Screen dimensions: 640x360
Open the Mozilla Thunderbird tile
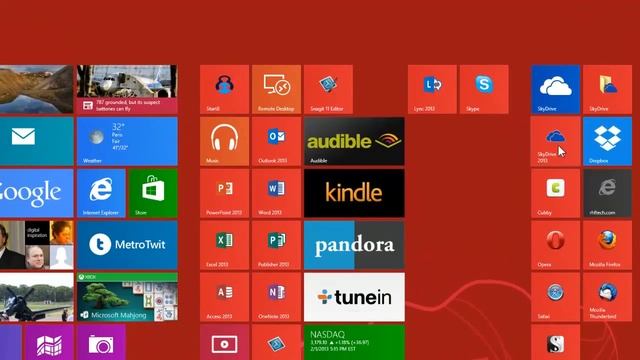(x=607, y=297)
